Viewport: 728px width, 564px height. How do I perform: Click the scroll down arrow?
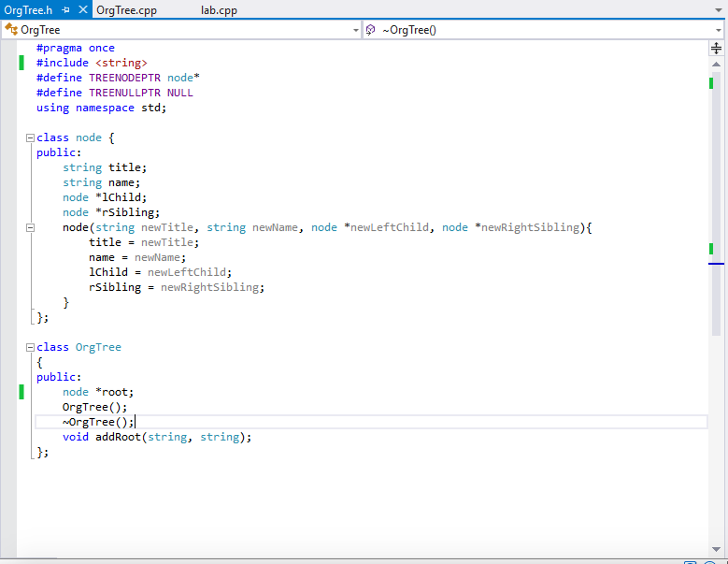coord(716,549)
